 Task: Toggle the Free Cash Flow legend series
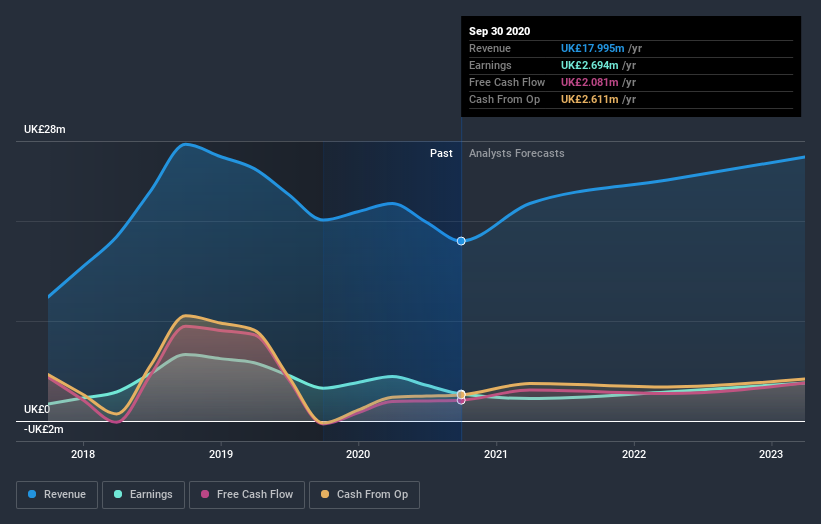247,495
